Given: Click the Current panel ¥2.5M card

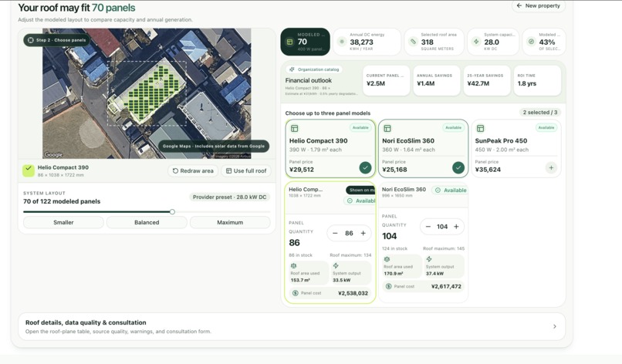Looking at the screenshot, I should click(x=386, y=80).
